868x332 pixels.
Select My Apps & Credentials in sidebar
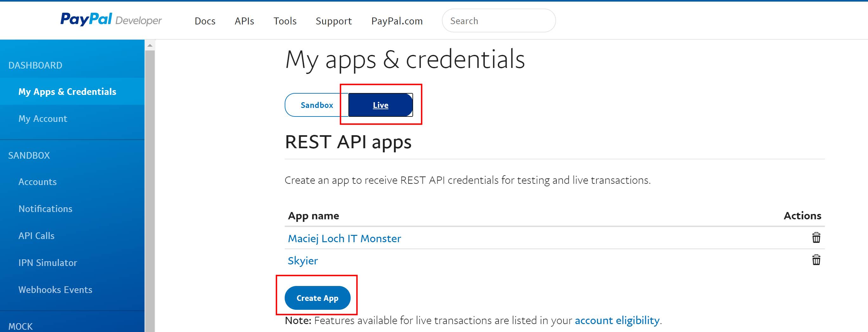[72, 91]
